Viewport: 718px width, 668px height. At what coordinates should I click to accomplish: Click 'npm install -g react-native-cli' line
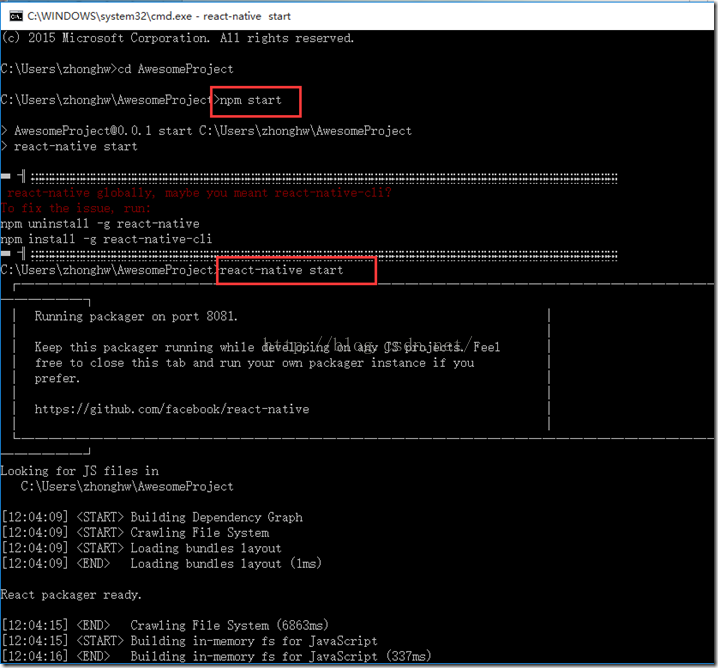pos(106,239)
